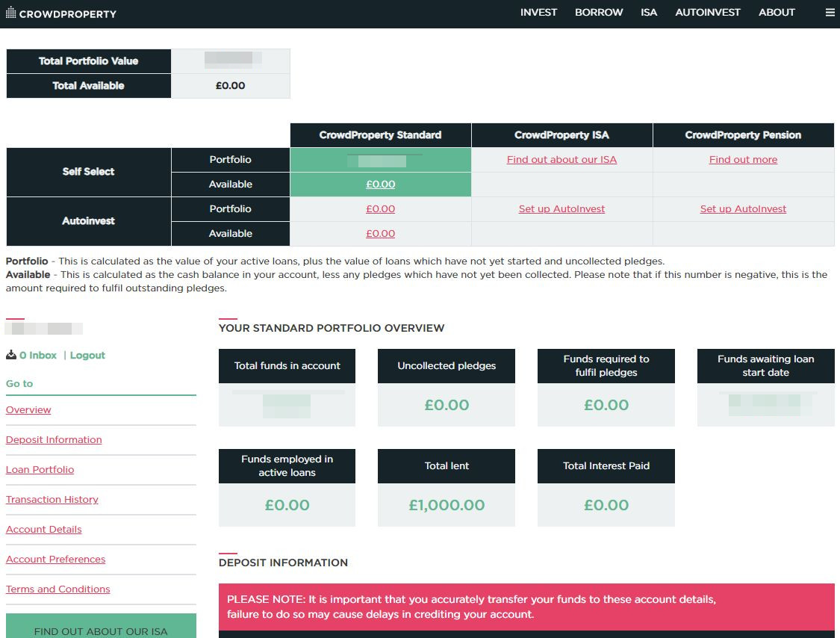840x638 pixels.
Task: Click Total lent £1,000.00 value
Action: 447,505
